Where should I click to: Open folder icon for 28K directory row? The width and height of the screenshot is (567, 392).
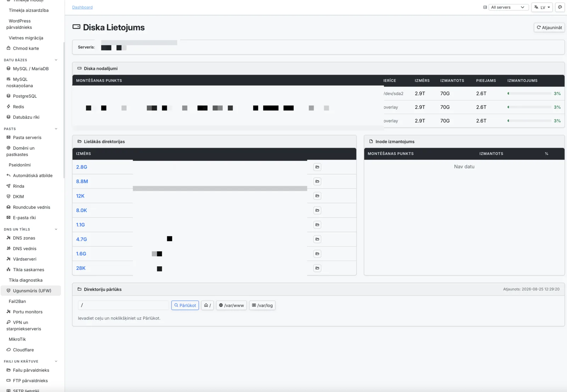tap(317, 268)
